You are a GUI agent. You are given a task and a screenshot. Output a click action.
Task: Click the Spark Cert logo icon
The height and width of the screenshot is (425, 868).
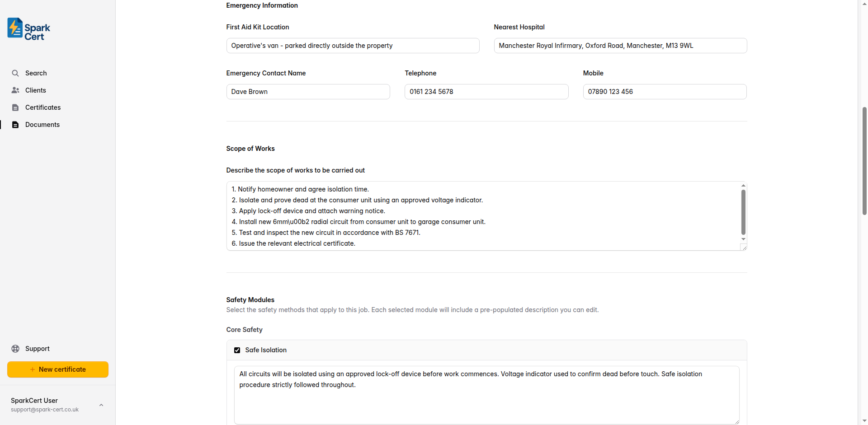[15, 28]
